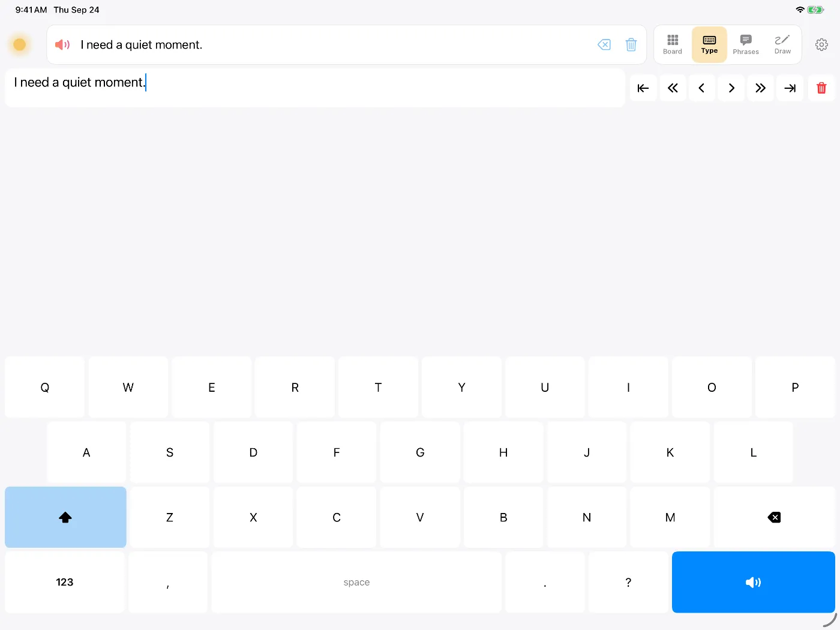
Task: Delete all typed text with red trash
Action: coord(821,88)
